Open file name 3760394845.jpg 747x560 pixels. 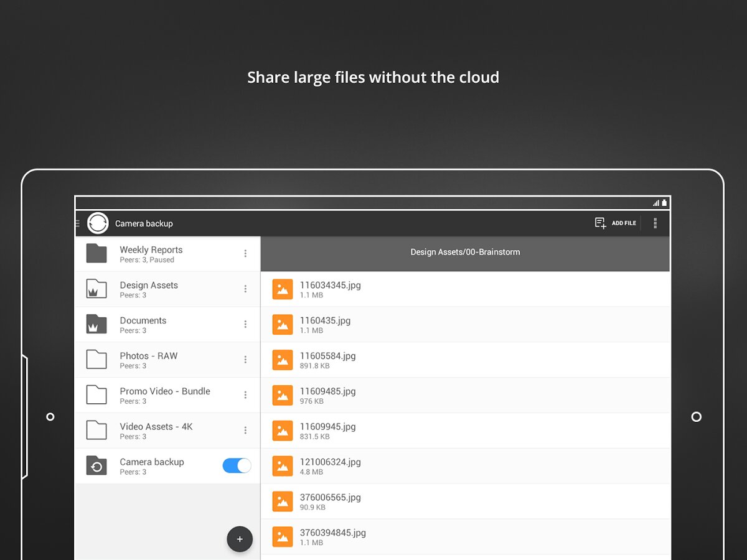pyautogui.click(x=333, y=533)
